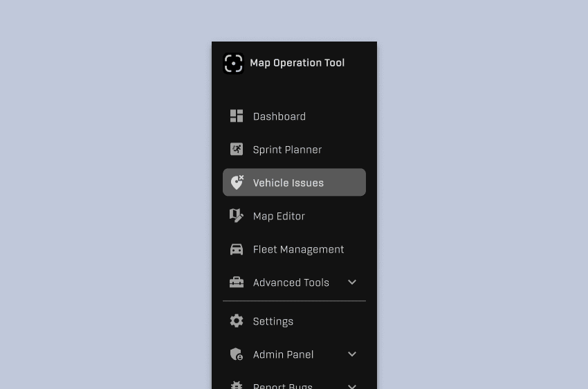The image size is (588, 389).
Task: Expand the Advanced Tools chevron
Action: pyautogui.click(x=351, y=282)
